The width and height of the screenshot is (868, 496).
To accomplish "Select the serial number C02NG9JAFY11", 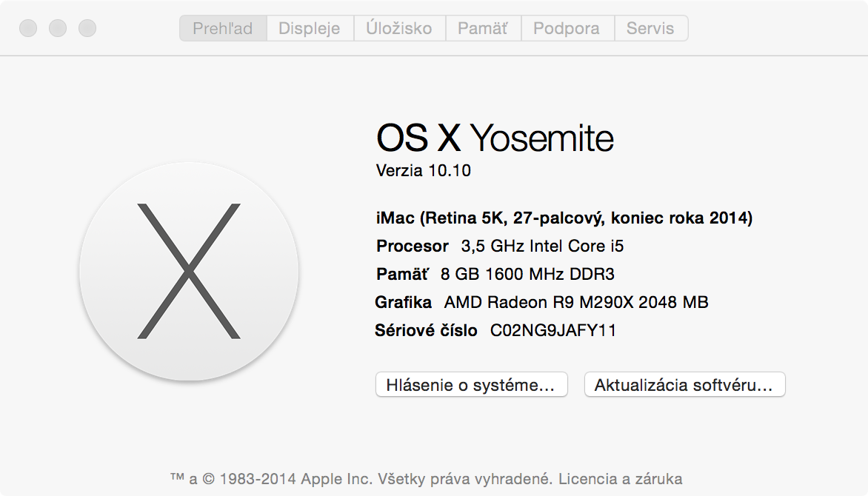I will (x=553, y=331).
